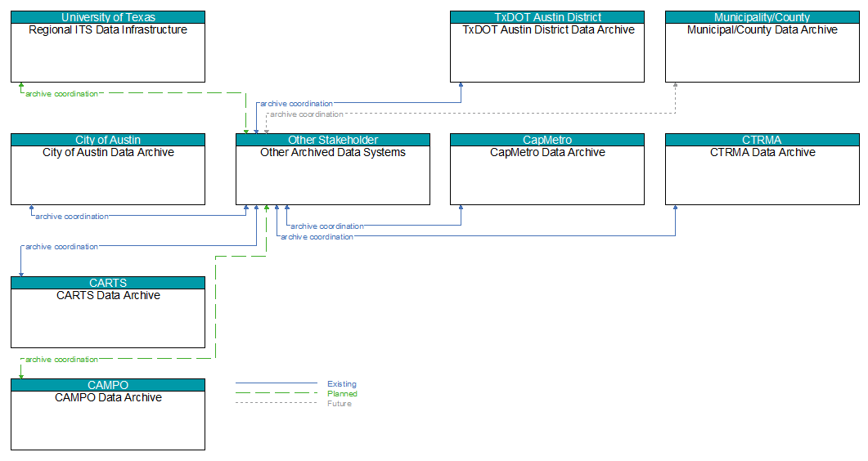This screenshot has height=461, width=868.
Task: Select the CapMetro Data Archive text
Action: (x=547, y=153)
